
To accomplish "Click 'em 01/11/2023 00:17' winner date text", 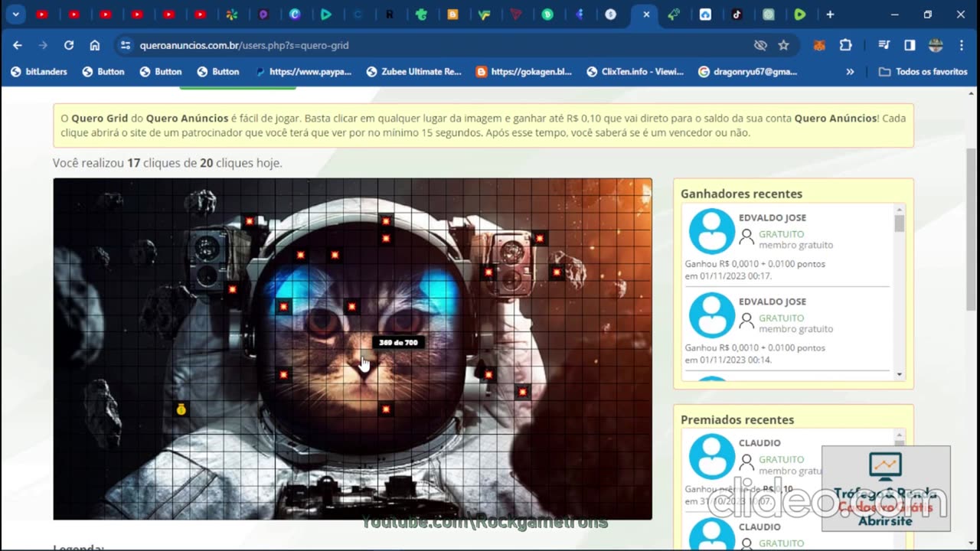I will (728, 275).
